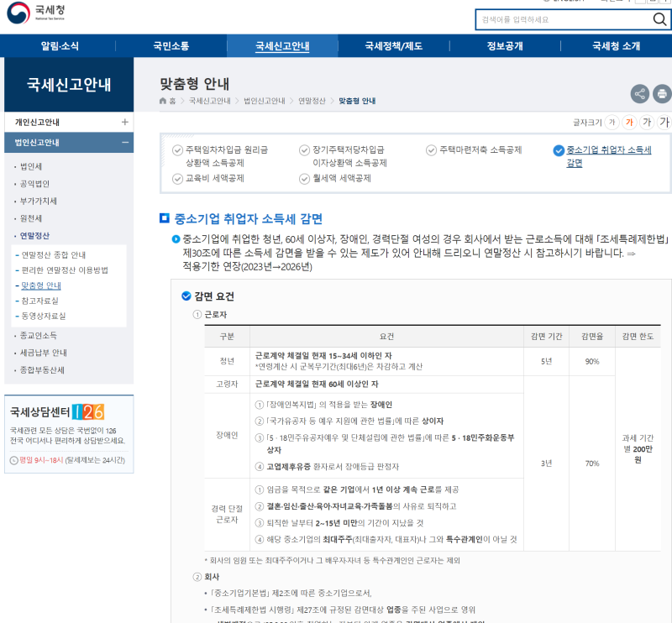This screenshot has width=672, height=623.
Task: Open 편리한 연말정산 이용방법 submenu link
Action: [65, 270]
